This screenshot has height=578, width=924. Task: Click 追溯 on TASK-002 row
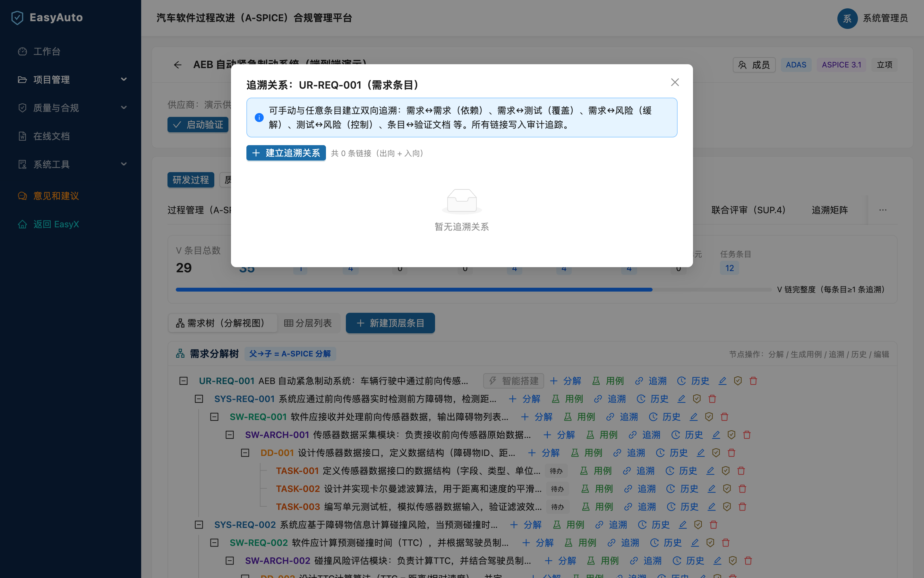click(639, 488)
